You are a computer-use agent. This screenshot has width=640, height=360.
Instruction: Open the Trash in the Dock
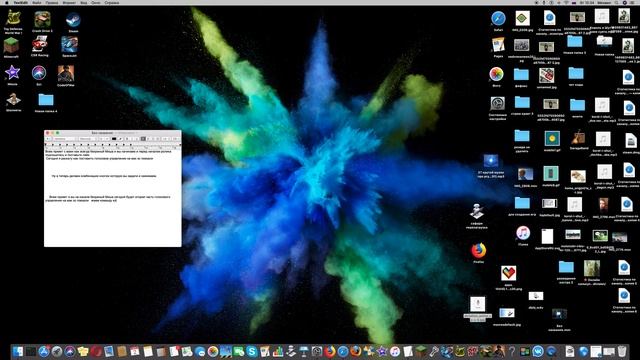622,351
